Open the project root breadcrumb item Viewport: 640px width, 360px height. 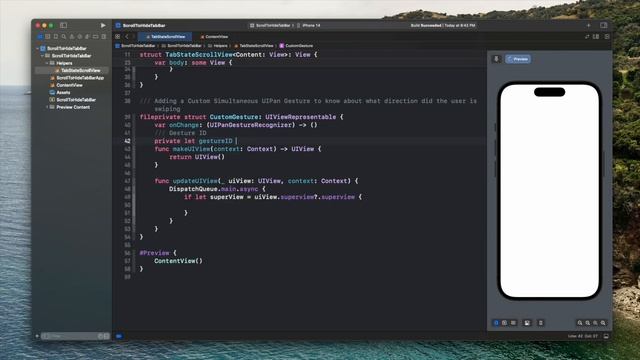[x=135, y=46]
